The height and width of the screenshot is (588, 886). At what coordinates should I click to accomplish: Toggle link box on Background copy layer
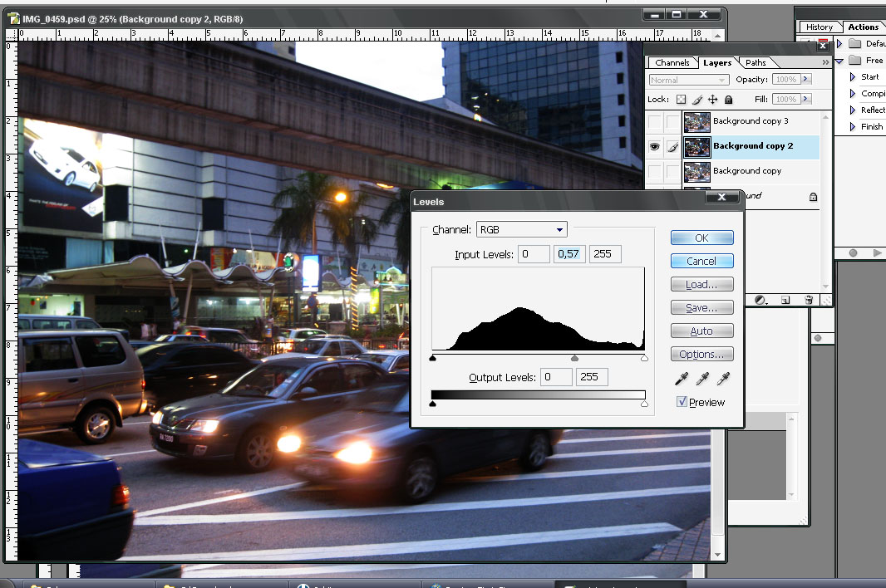672,170
